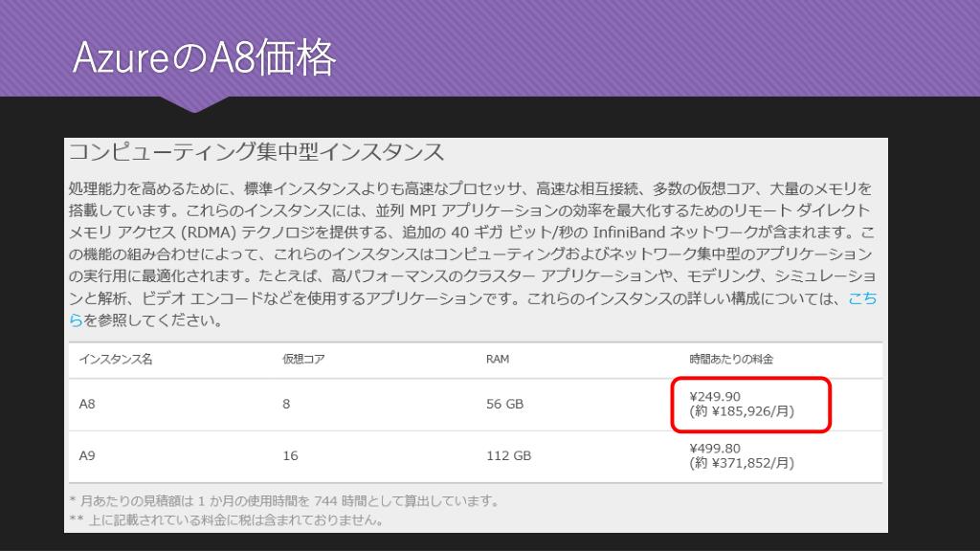This screenshot has height=551, width=980.
Task: Click the hourly price ¥249.90
Action: click(x=715, y=397)
